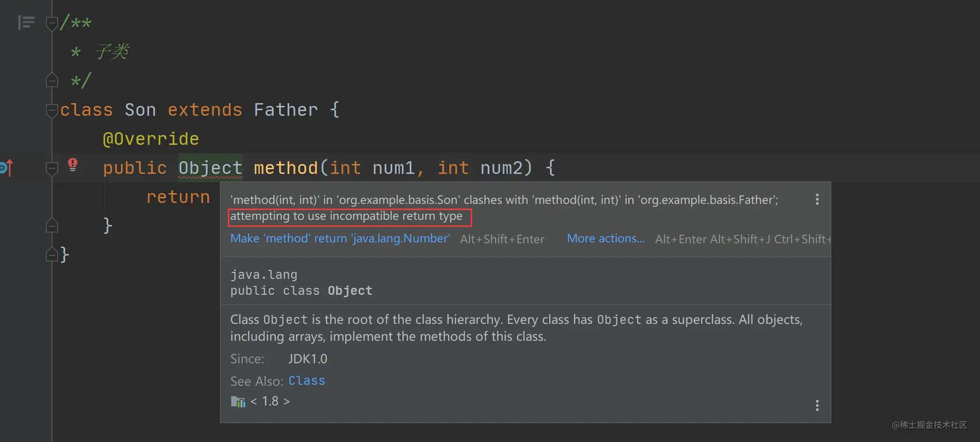
Task: Click the red error lightbulb icon
Action: [73, 165]
